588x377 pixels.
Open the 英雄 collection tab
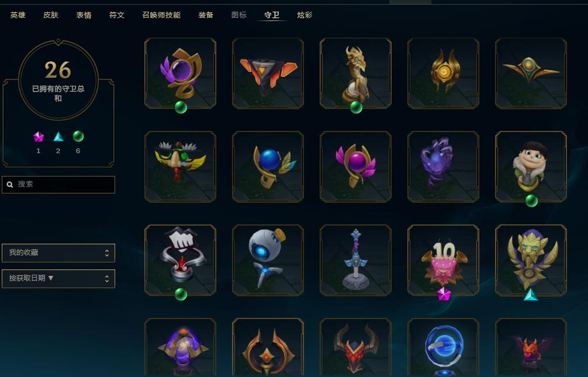[18, 15]
